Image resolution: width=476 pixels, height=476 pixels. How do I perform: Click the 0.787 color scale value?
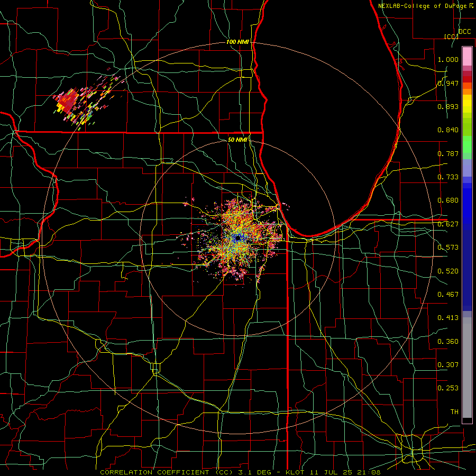pyautogui.click(x=448, y=153)
